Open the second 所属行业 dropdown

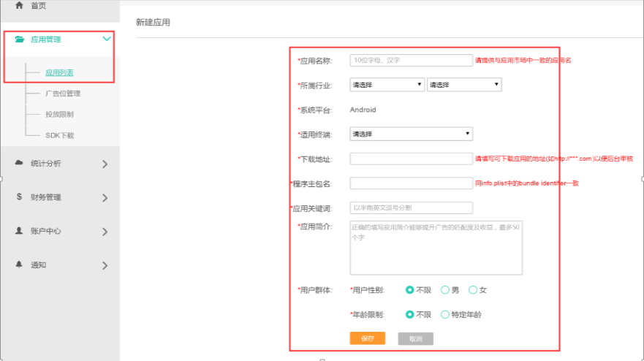464,85
